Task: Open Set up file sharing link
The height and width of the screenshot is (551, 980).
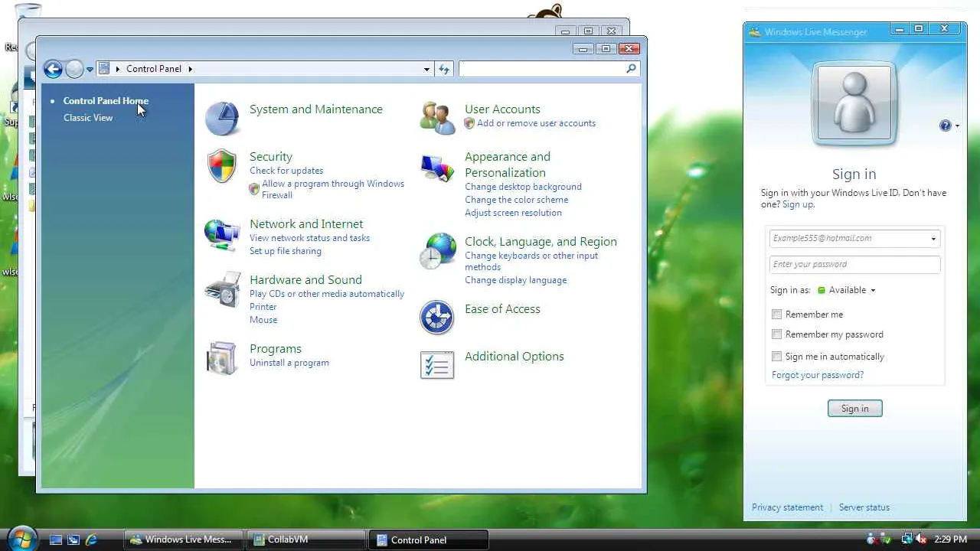Action: 286,251
